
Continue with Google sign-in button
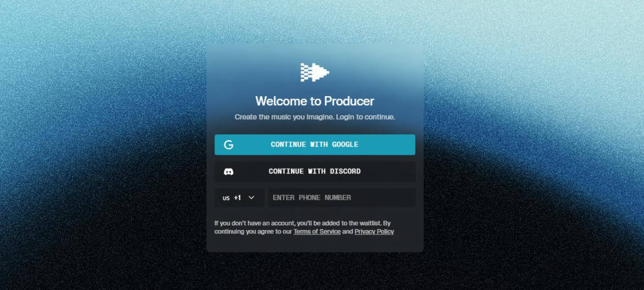click(x=315, y=144)
